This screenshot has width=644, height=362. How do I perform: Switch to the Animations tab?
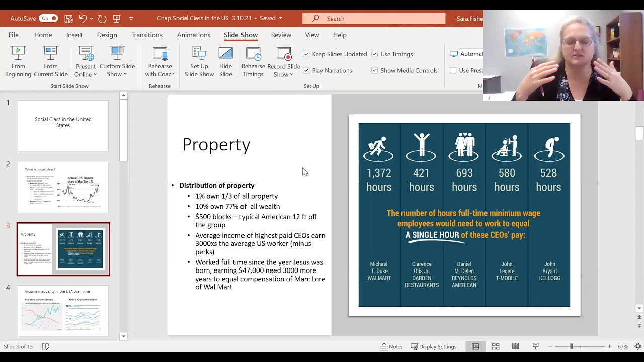pos(194,35)
